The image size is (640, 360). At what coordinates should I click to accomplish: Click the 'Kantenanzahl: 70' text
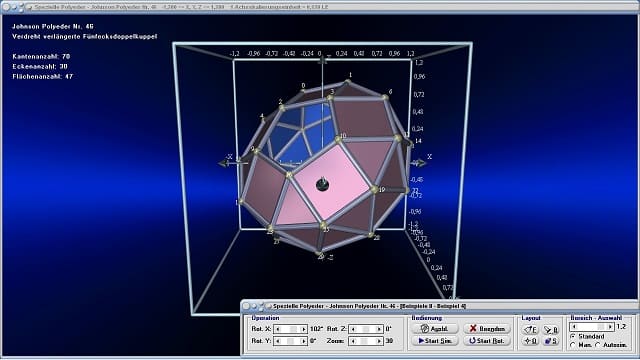(41, 56)
